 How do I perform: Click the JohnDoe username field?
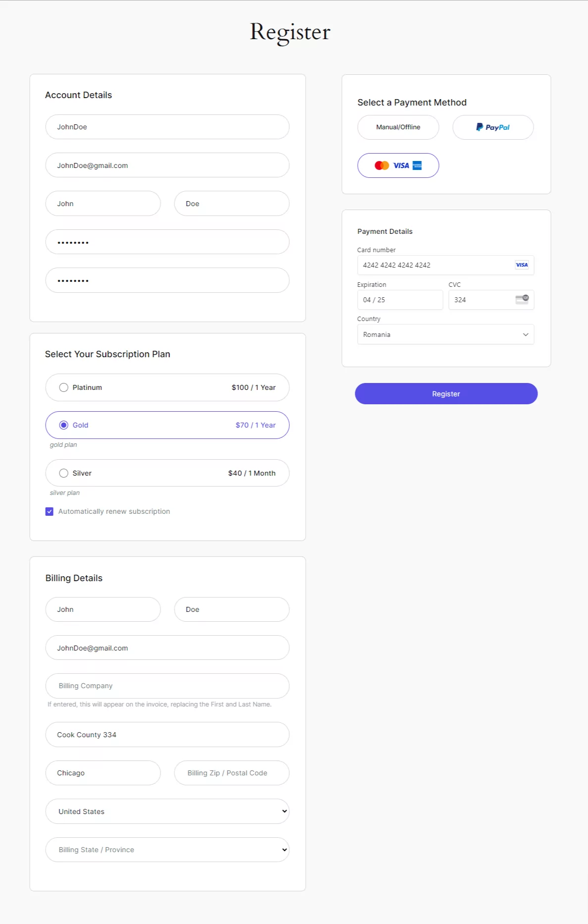pyautogui.click(x=167, y=127)
